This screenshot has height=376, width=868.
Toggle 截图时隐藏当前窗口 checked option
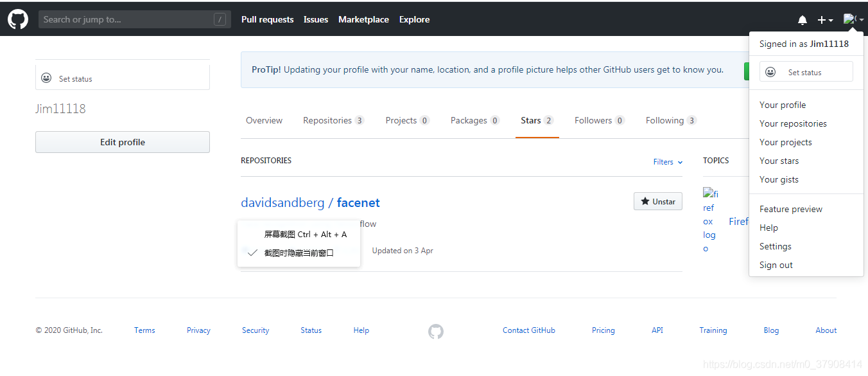(x=299, y=253)
